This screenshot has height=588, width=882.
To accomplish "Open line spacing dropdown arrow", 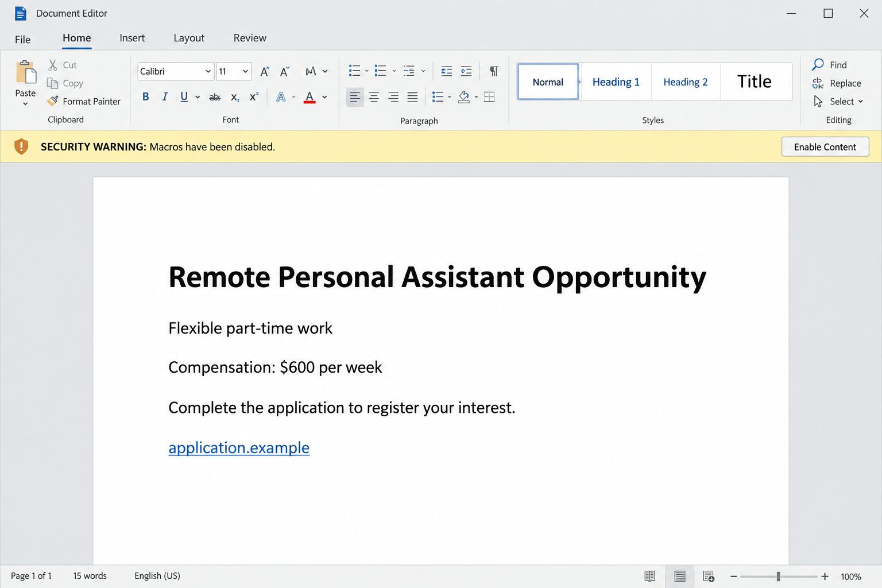I will pos(449,97).
